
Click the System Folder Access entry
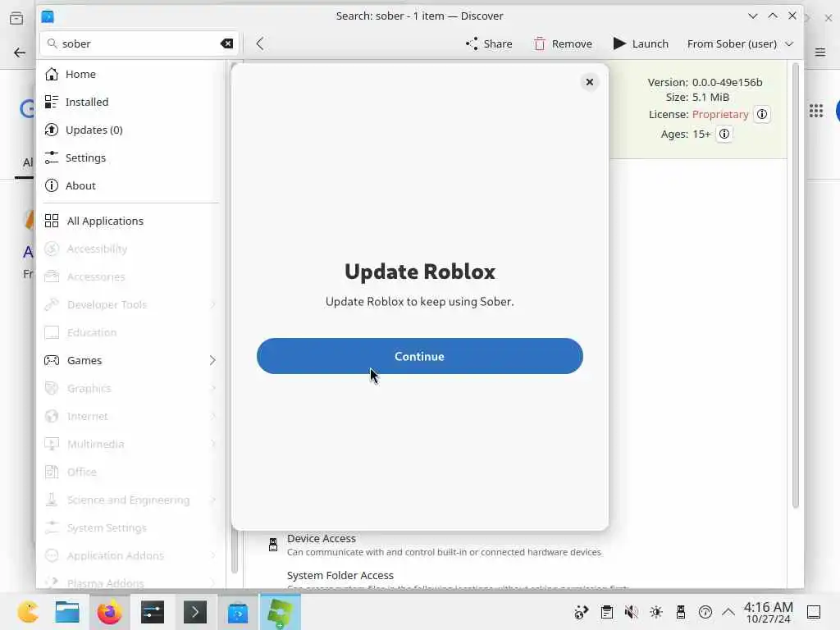point(340,575)
